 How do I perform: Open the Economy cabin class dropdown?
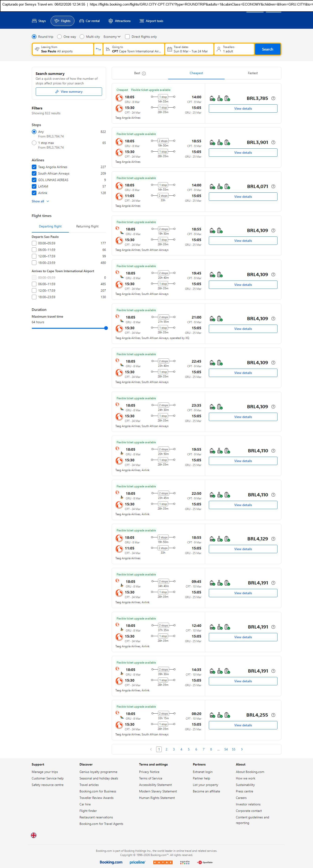pos(112,37)
